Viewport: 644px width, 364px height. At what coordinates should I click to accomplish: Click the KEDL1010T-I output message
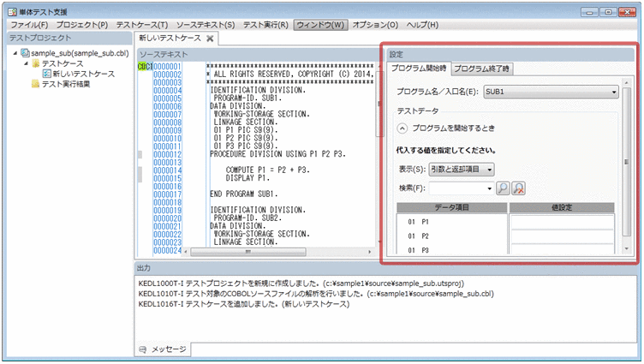coord(316,294)
